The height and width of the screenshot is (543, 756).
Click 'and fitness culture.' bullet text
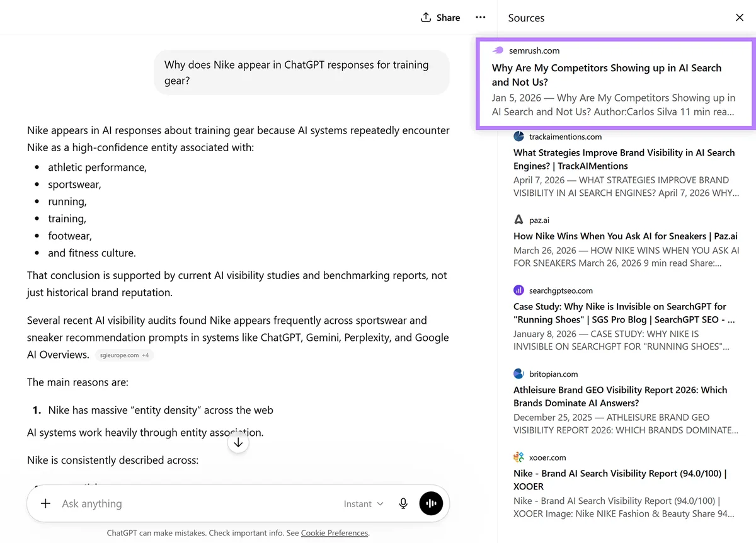click(92, 253)
